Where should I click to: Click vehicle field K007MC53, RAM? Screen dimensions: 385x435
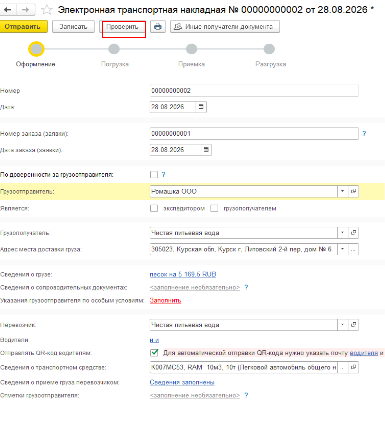[244, 367]
